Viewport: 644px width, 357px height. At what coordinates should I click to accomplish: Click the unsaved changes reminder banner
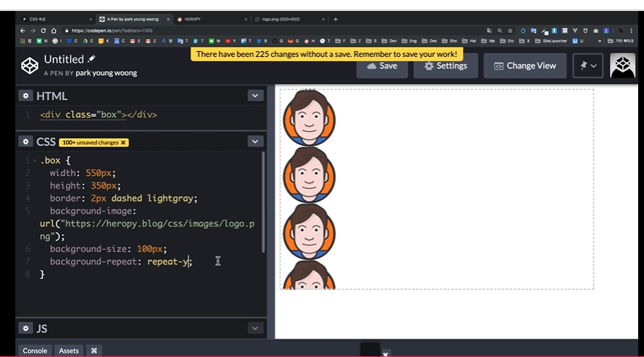[326, 54]
